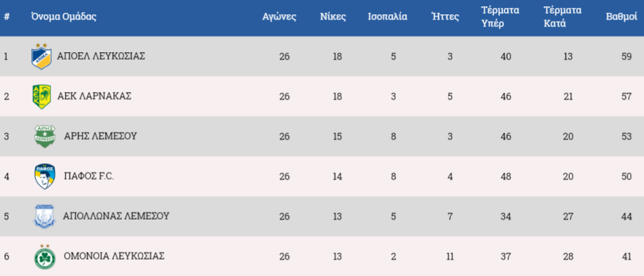The height and width of the screenshot is (276, 644).
Task: Sort by the Τέρματα Κατά column header
Action: pos(562,17)
